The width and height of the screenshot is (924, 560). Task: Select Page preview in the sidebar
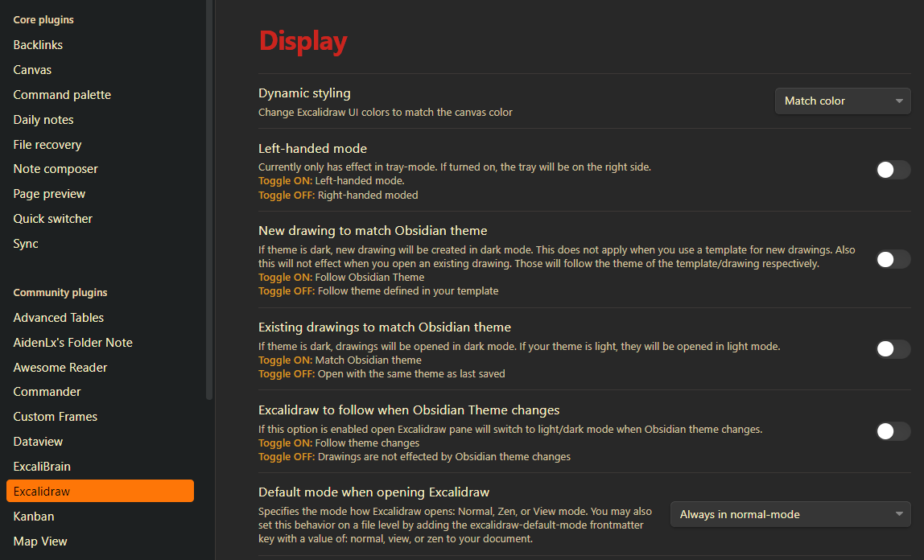pyautogui.click(x=49, y=193)
